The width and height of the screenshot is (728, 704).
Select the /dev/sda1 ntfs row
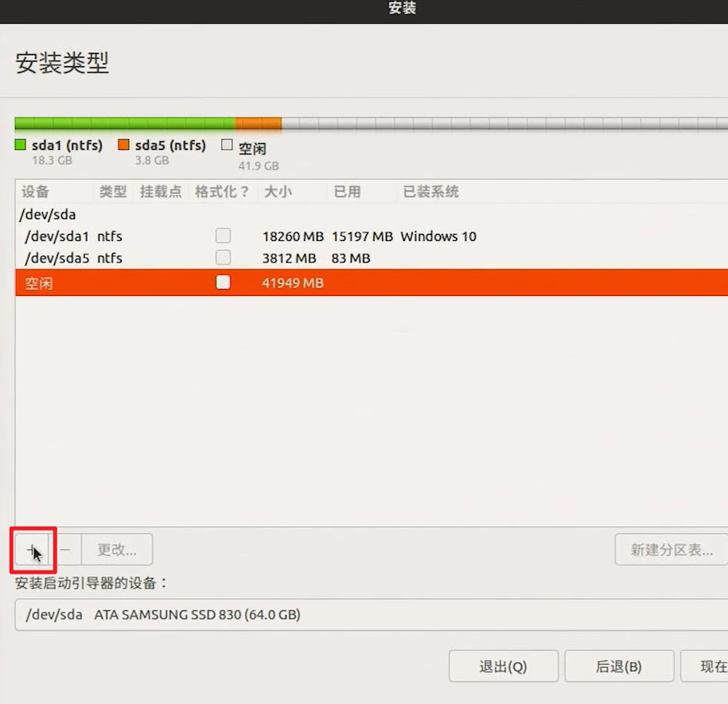point(372,236)
